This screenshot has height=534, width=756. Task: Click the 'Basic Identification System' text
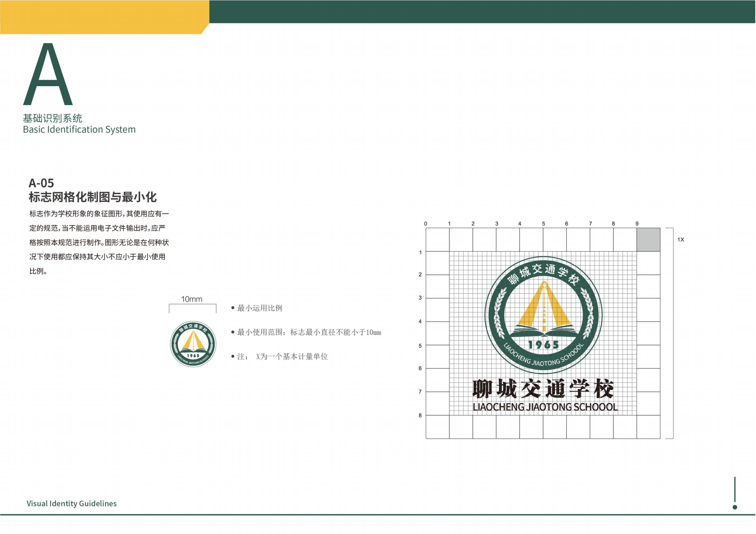pos(79,130)
